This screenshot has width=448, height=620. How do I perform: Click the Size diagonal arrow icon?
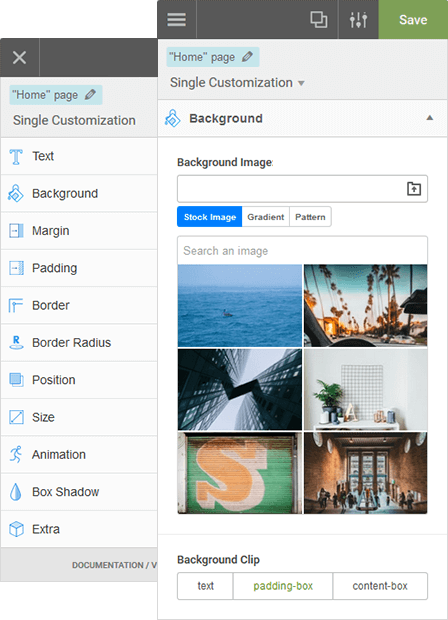(16, 417)
